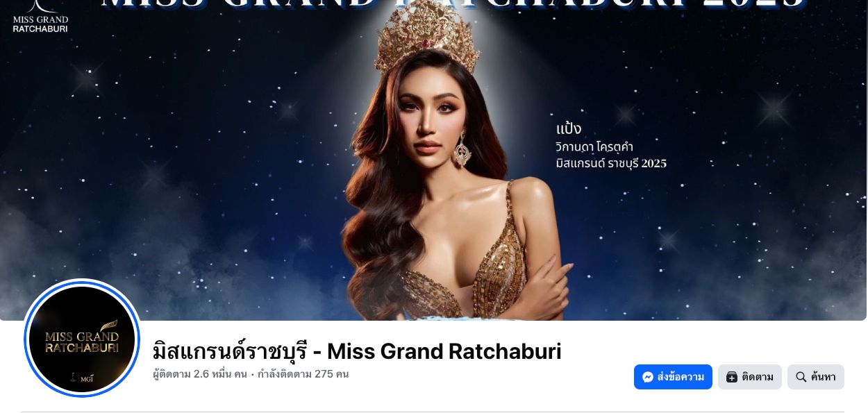Image resolution: width=868 pixels, height=413 pixels.
Task: Click page title มิสแกรนด์ราชบุรี - Miss Grand Ratchaburi
Action: (x=357, y=351)
